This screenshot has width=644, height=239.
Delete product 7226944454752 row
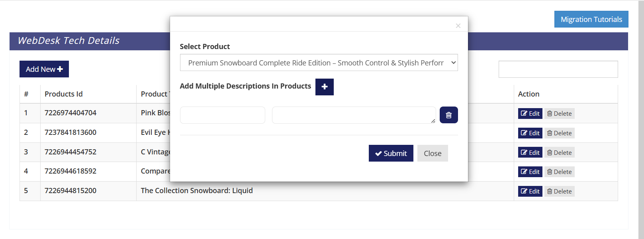click(559, 152)
